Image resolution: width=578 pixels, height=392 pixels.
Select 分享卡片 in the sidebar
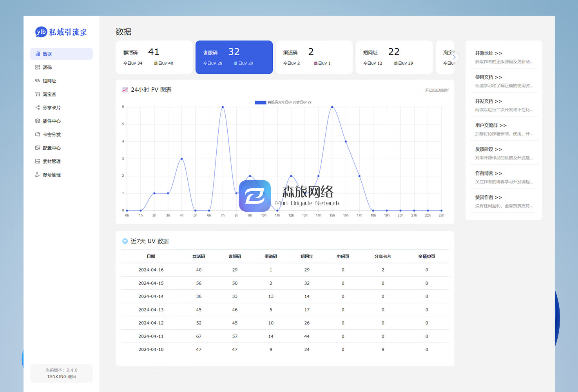(62, 107)
